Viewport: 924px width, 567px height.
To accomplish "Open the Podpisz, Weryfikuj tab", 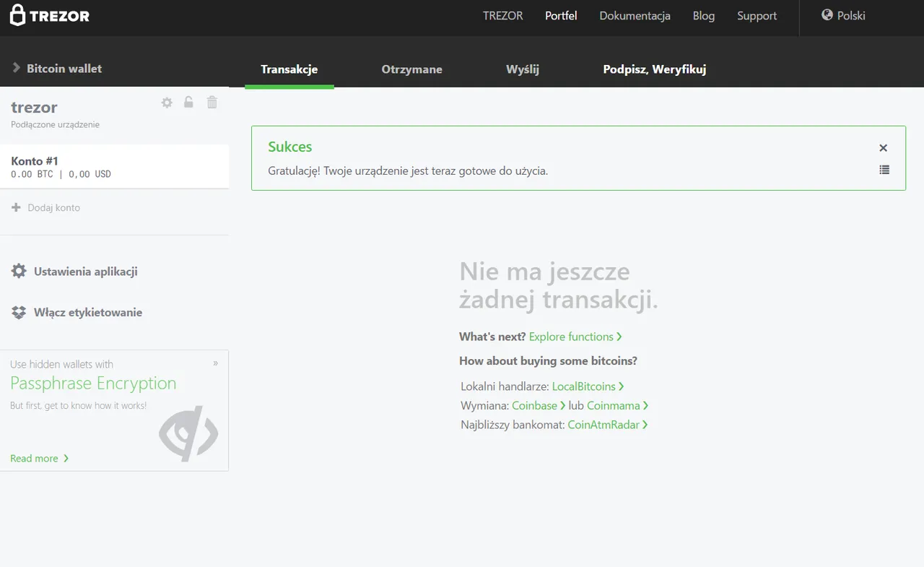I will pyautogui.click(x=655, y=69).
